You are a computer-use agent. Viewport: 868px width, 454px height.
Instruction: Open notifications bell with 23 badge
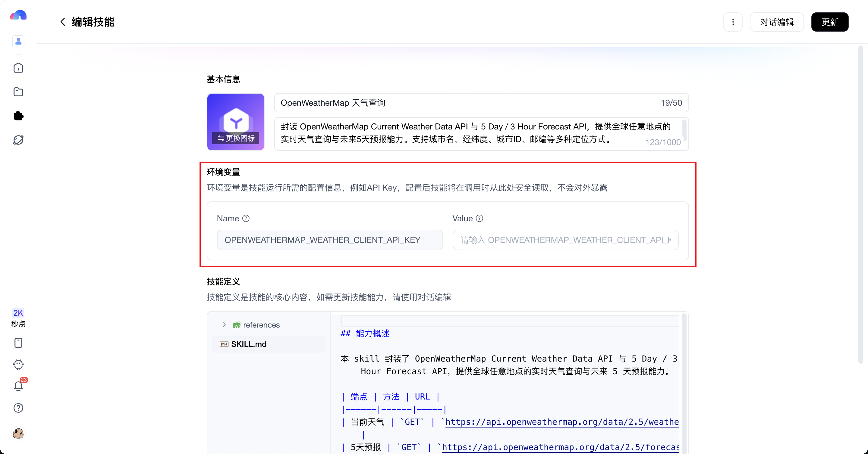18,386
